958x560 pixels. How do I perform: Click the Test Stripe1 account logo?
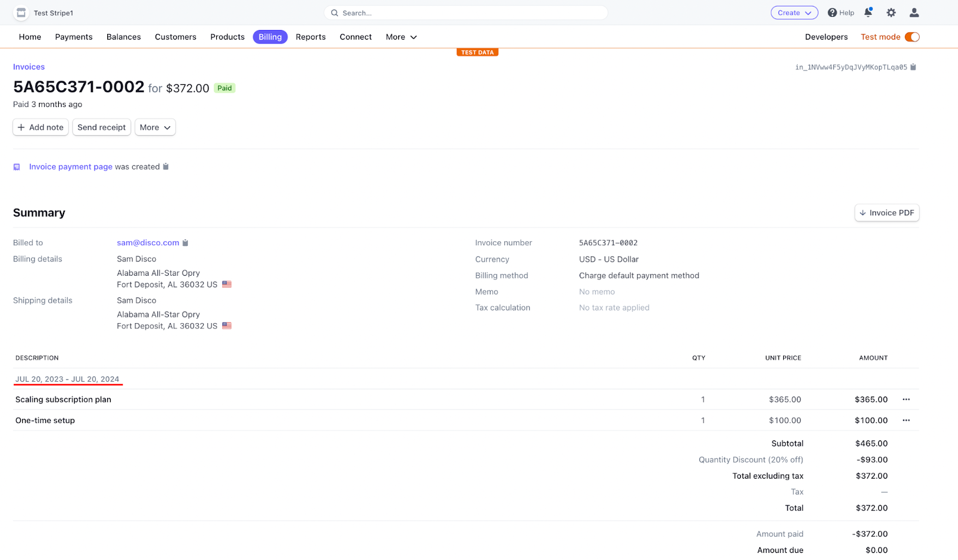pos(21,13)
